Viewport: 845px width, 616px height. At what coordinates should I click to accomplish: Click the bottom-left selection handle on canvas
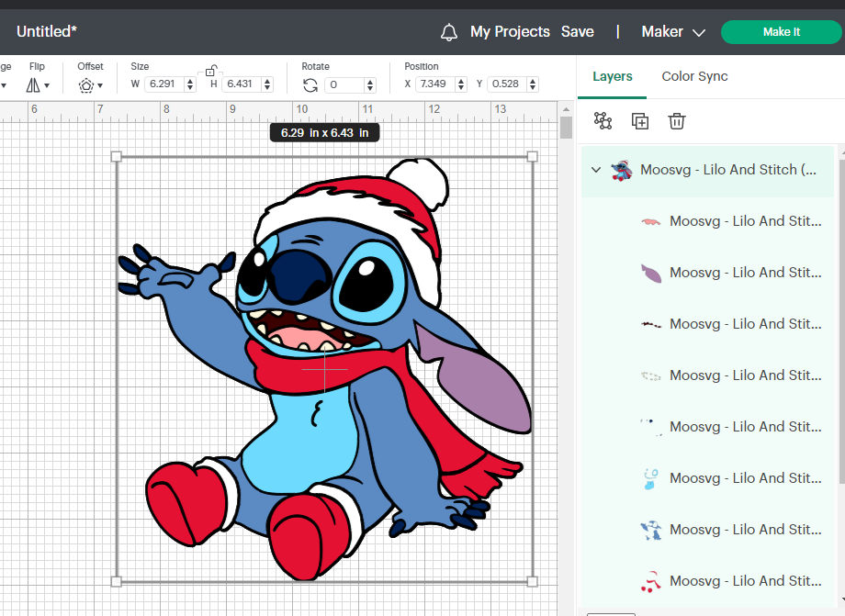point(116,581)
